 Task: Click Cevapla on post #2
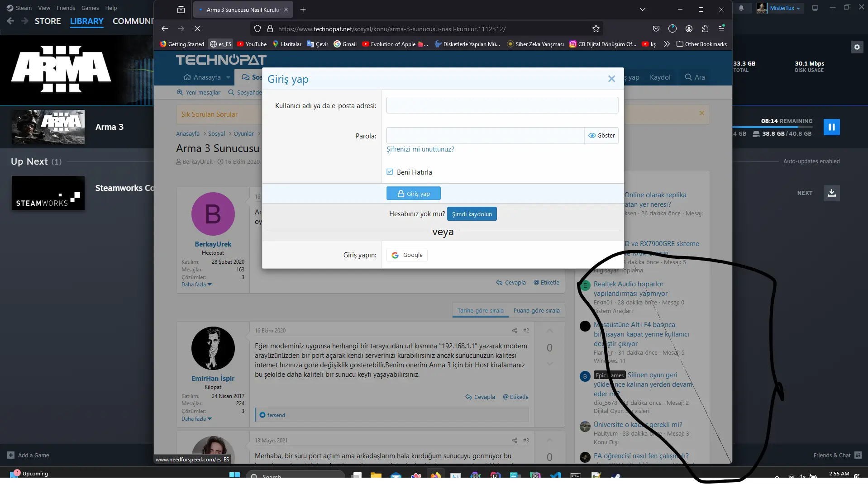tap(480, 397)
